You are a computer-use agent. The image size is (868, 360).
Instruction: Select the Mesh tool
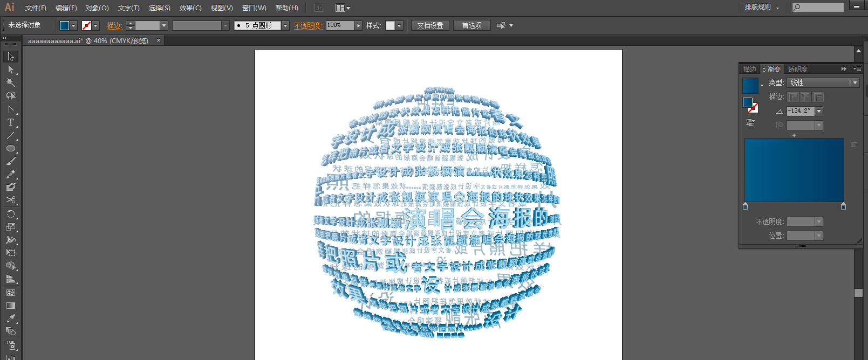coord(11,293)
